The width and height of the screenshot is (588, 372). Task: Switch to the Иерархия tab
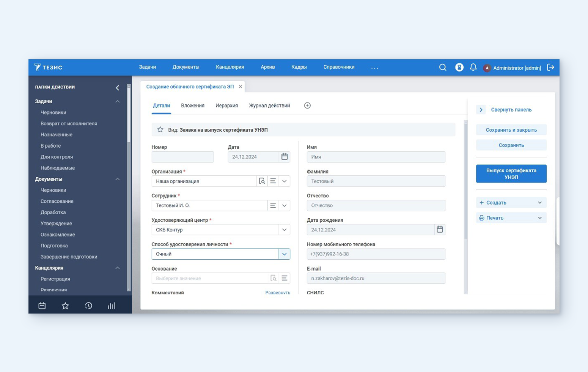tap(226, 106)
